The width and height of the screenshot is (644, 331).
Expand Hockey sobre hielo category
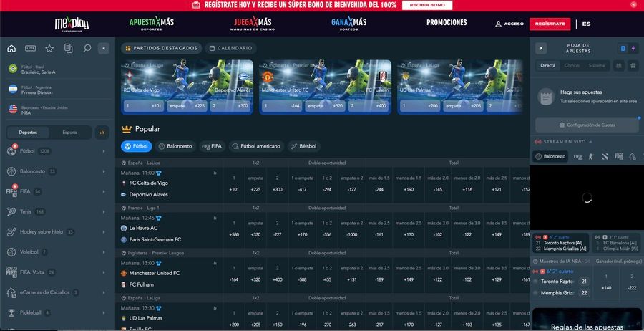pos(57,232)
